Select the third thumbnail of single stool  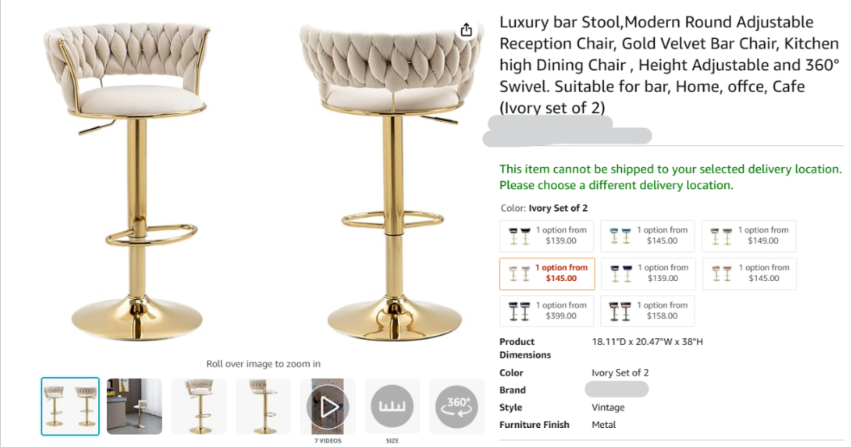[199, 406]
